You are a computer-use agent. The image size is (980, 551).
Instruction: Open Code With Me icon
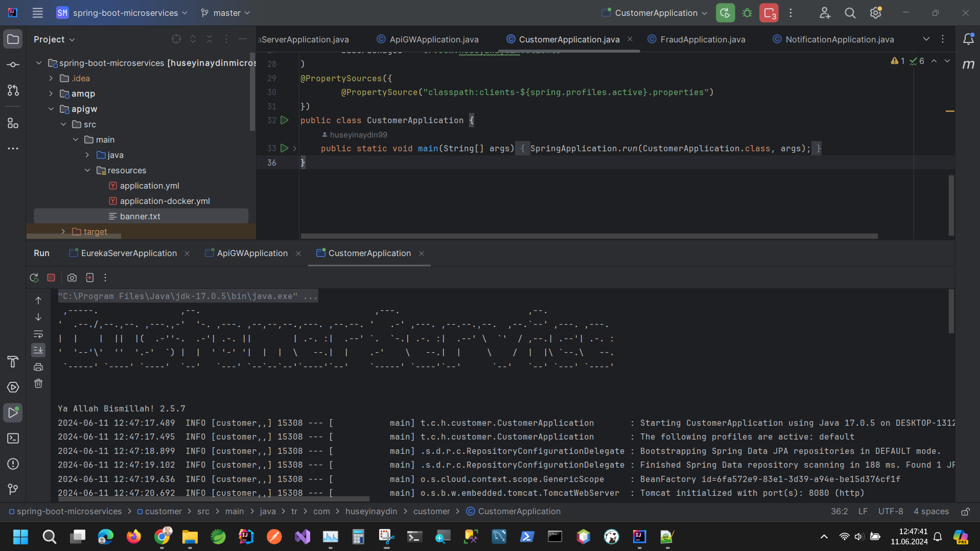(825, 13)
